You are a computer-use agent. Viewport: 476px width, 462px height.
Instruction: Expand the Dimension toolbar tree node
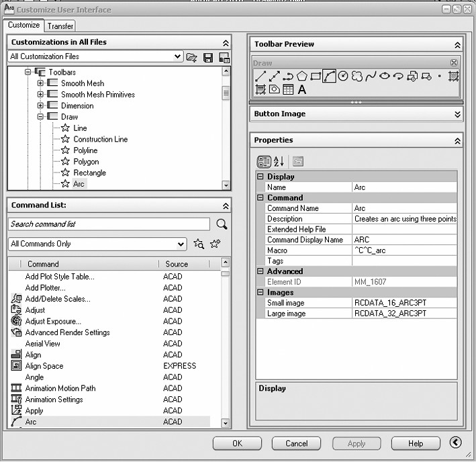(40, 106)
